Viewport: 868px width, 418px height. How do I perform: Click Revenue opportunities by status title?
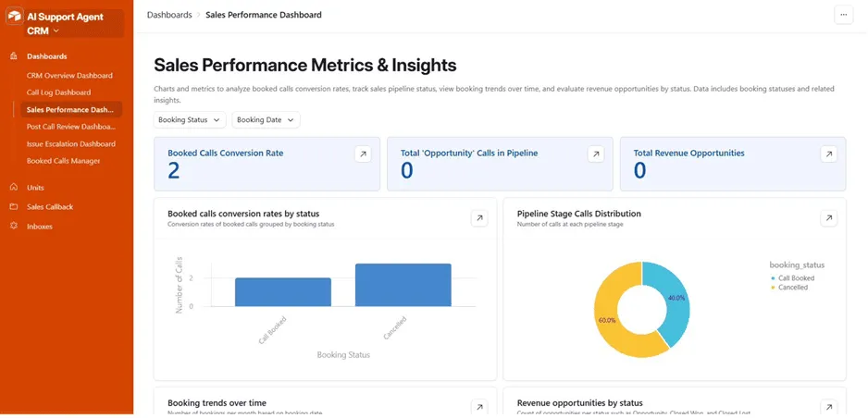pos(579,402)
